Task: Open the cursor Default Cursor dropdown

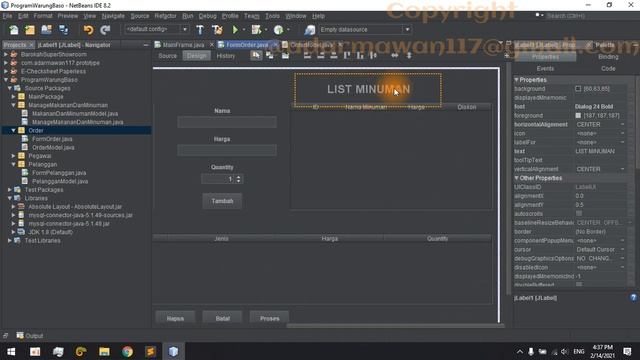Action: (622, 249)
